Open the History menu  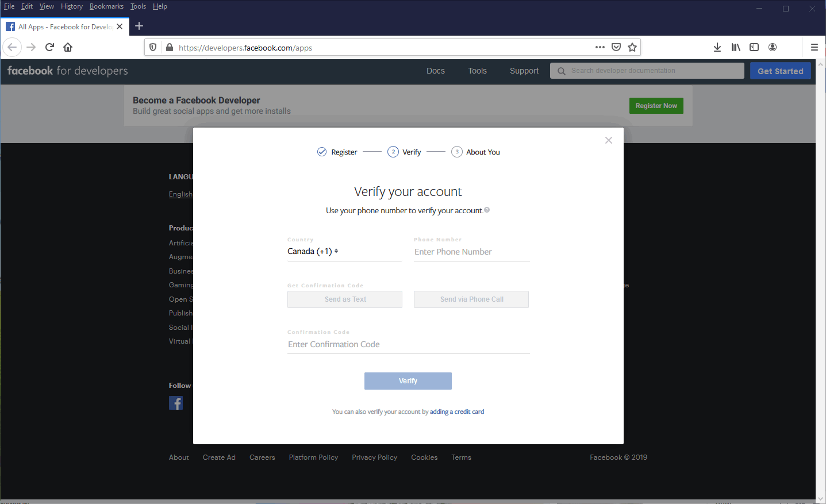(72, 6)
